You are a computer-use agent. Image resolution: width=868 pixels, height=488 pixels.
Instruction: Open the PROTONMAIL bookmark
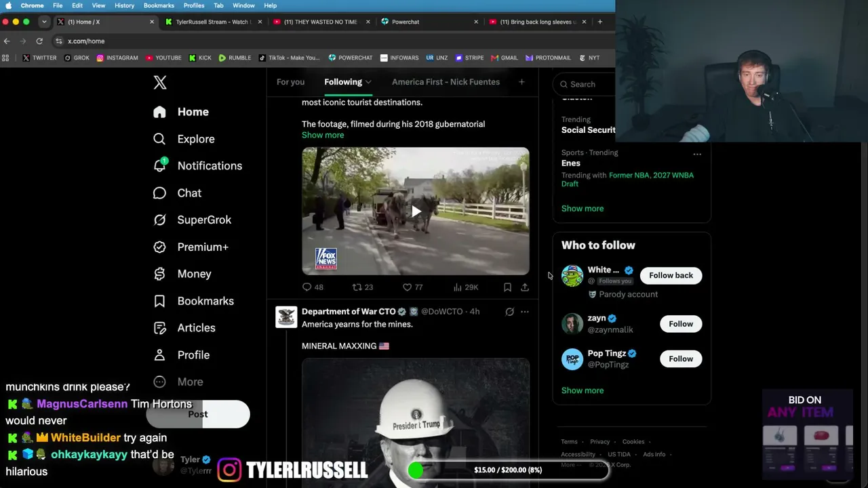pyautogui.click(x=548, y=58)
